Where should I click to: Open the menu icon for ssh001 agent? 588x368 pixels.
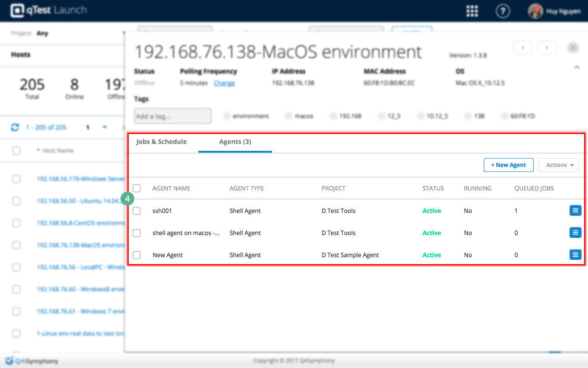[575, 210]
